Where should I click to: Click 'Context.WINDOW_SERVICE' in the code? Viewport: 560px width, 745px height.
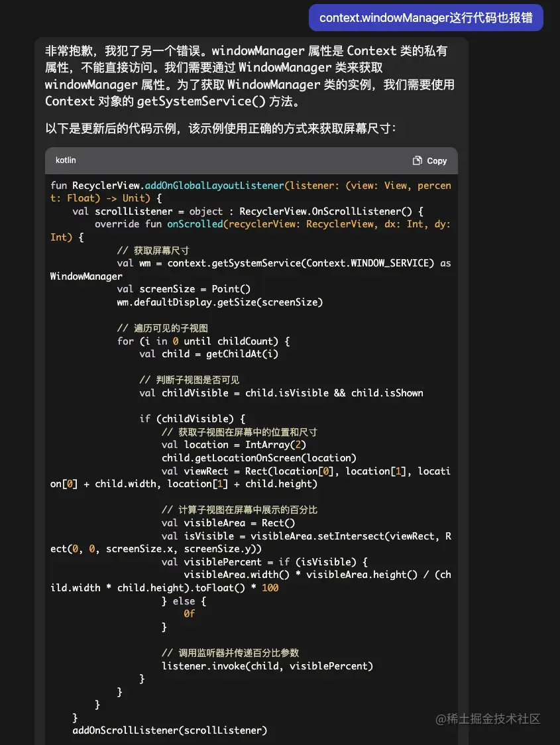367,263
